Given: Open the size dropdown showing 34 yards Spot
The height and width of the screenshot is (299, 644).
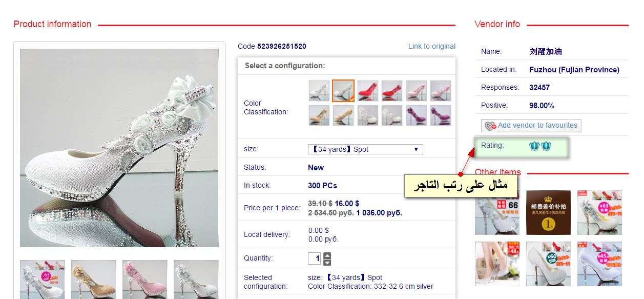Looking at the screenshot, I should pyautogui.click(x=365, y=149).
